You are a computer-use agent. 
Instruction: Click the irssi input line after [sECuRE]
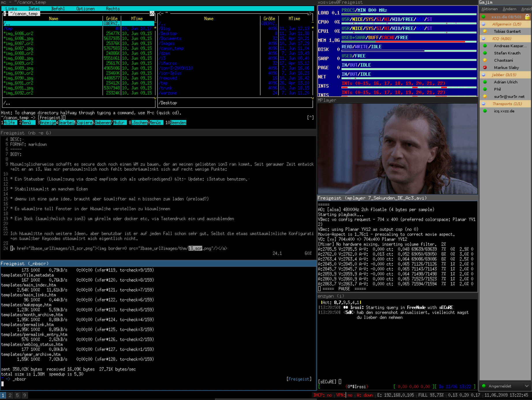coord(340,382)
